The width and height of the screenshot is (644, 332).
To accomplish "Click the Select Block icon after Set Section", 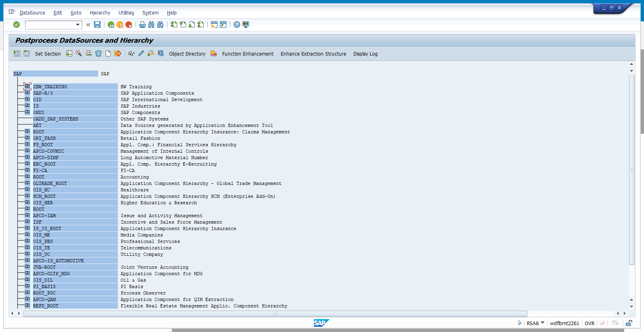I will (x=69, y=54).
